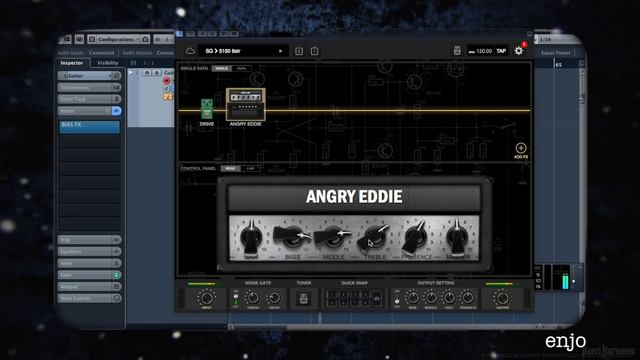The height and width of the screenshot is (360, 640).
Task: Expand the Chord Track inspector section
Action: click(89, 99)
